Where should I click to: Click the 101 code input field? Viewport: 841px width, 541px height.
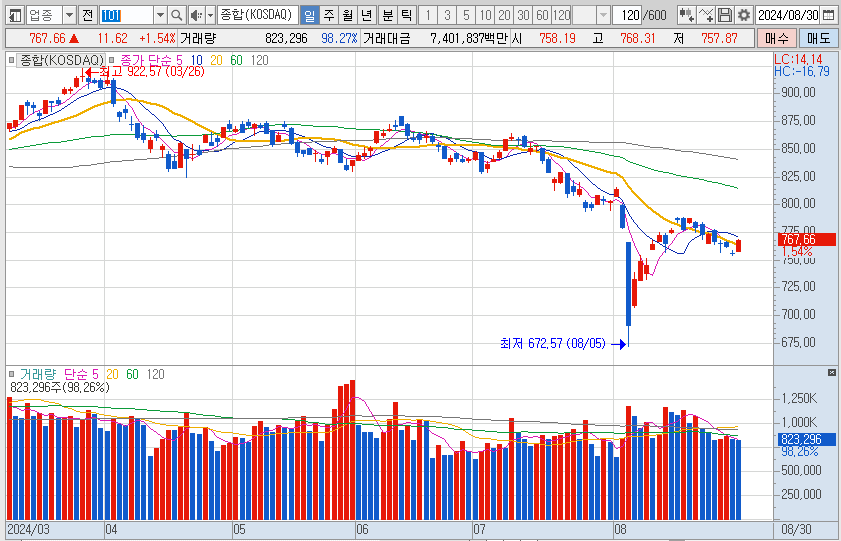point(127,15)
